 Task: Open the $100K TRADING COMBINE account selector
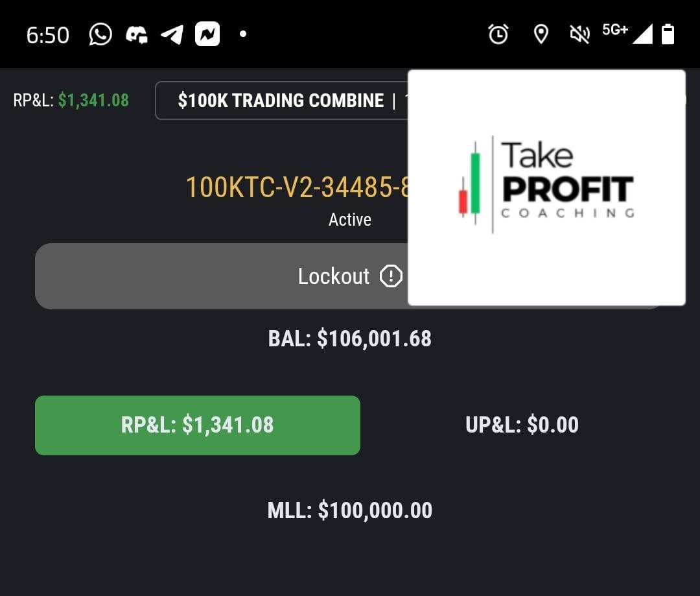pos(282,101)
